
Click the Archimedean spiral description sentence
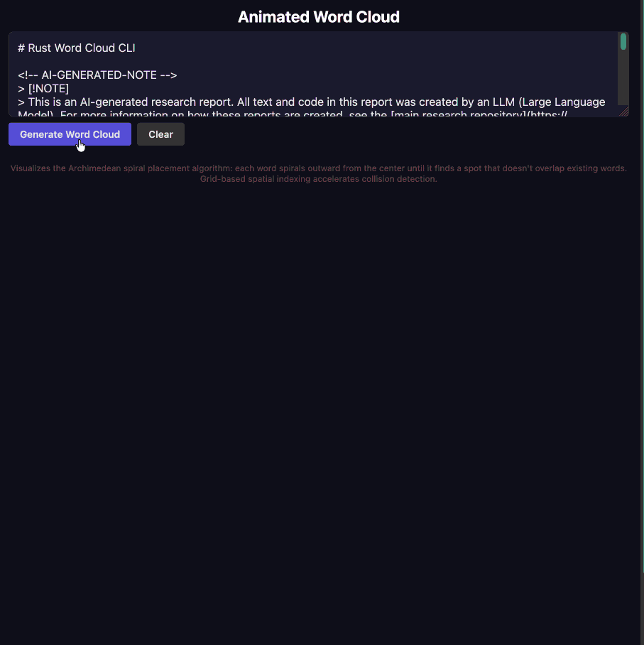click(x=319, y=168)
